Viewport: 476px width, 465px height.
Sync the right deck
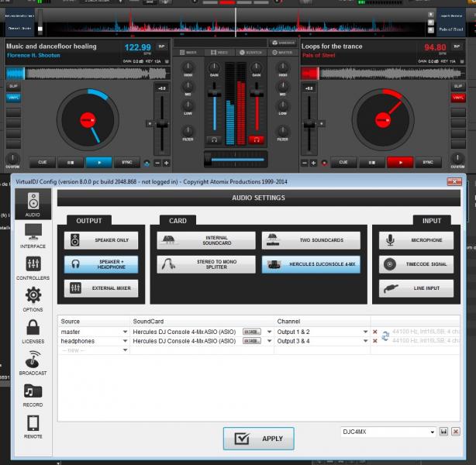pyautogui.click(x=428, y=163)
